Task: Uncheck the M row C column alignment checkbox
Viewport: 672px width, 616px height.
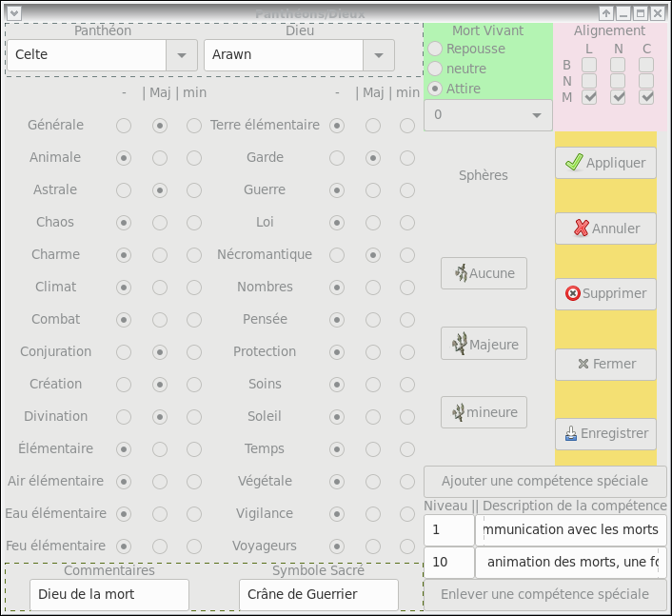Action: 646,96
